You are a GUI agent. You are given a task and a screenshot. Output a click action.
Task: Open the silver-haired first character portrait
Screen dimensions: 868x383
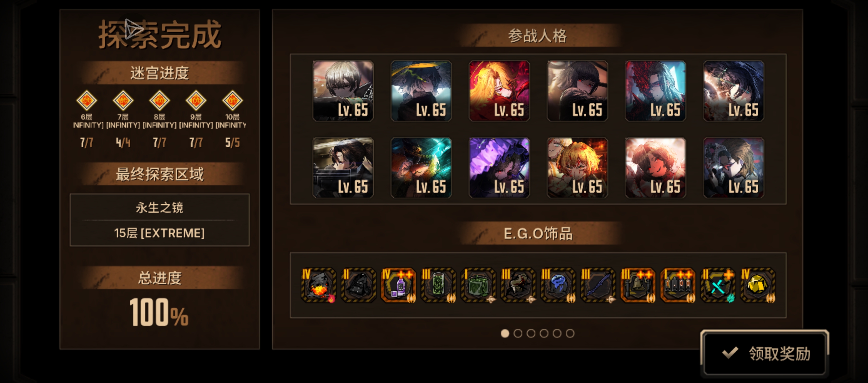(x=343, y=91)
